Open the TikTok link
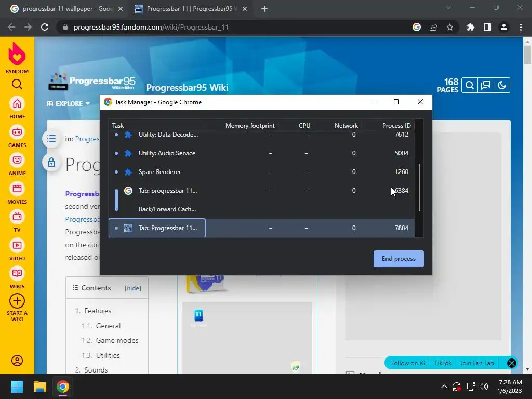 (443, 363)
